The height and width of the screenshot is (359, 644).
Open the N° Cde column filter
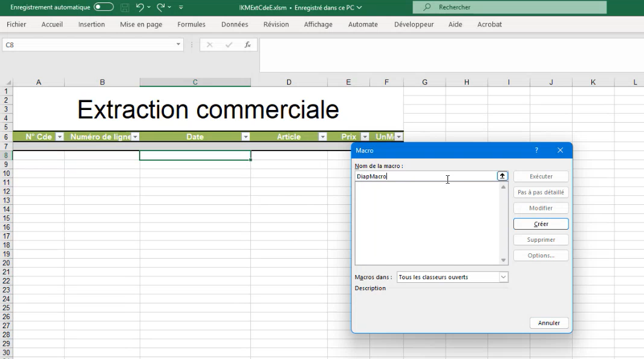point(59,137)
